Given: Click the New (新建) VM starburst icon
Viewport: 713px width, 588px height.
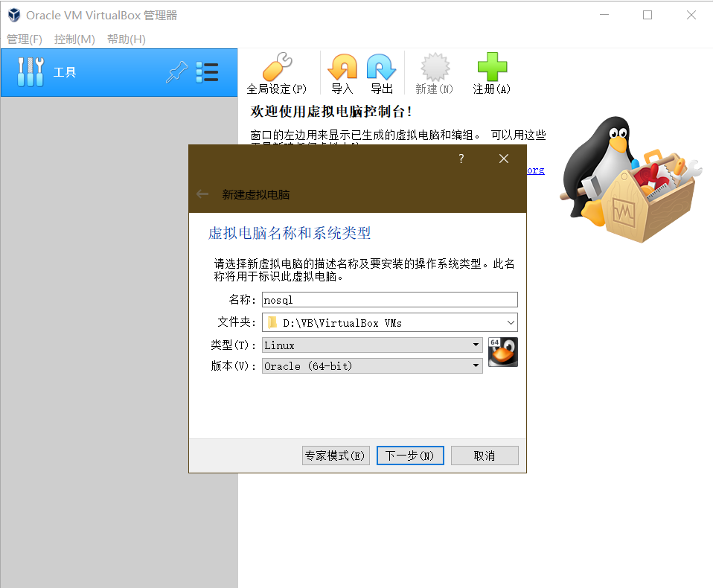Looking at the screenshot, I should click(x=434, y=73).
